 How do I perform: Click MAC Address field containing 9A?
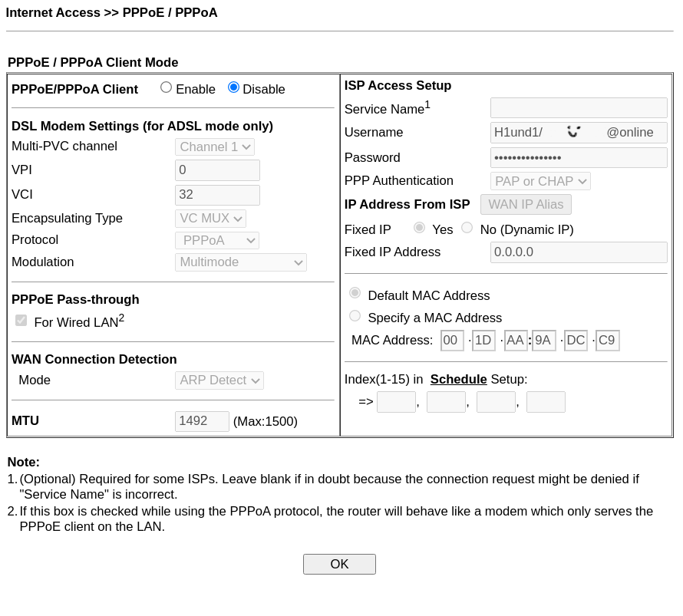coord(544,340)
